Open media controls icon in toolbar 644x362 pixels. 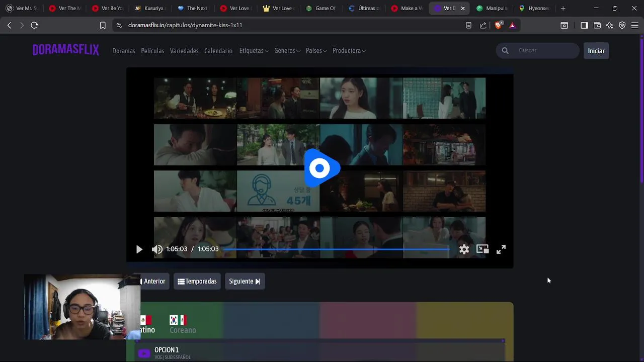[565, 25]
